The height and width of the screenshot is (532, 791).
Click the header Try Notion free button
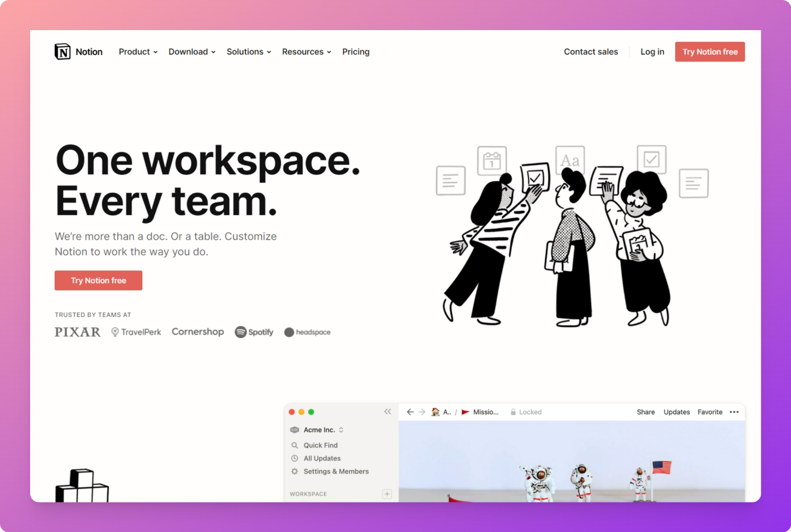click(x=710, y=52)
